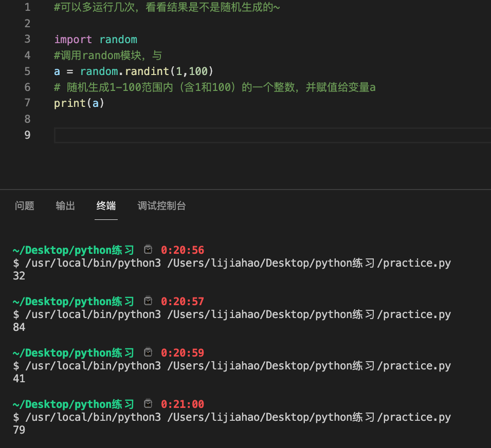Screen dimensions: 491x448
Task: Click terminal output value 41
Action: (x=19, y=379)
